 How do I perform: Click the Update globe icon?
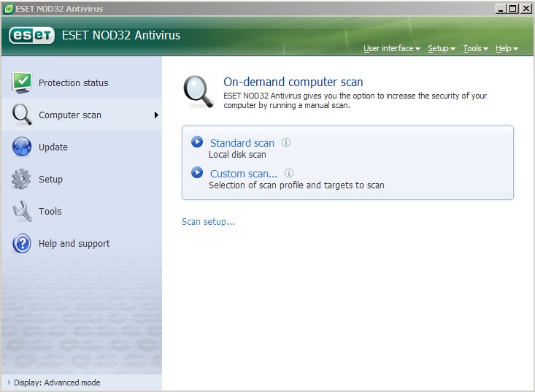pyautogui.click(x=22, y=147)
